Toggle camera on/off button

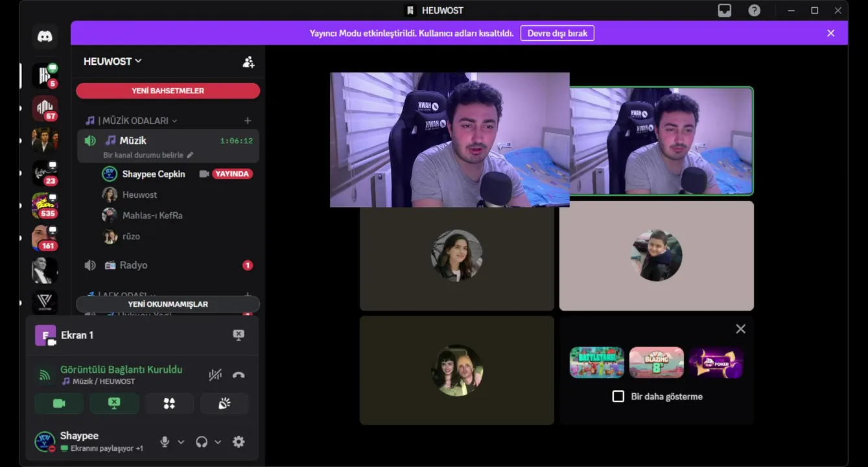point(59,403)
